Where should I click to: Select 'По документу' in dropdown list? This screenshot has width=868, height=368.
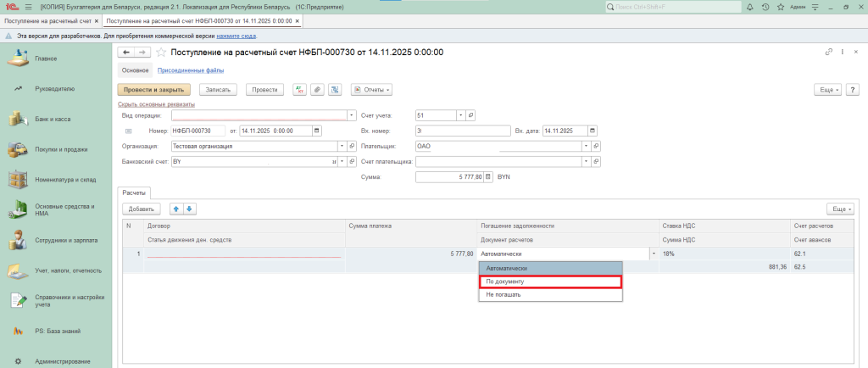[x=551, y=282]
